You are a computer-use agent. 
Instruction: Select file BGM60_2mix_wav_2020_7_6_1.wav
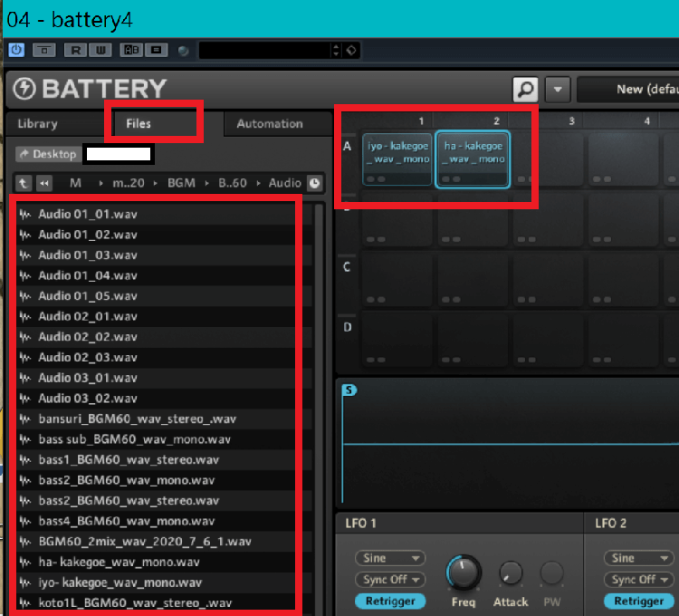pyautogui.click(x=165, y=542)
